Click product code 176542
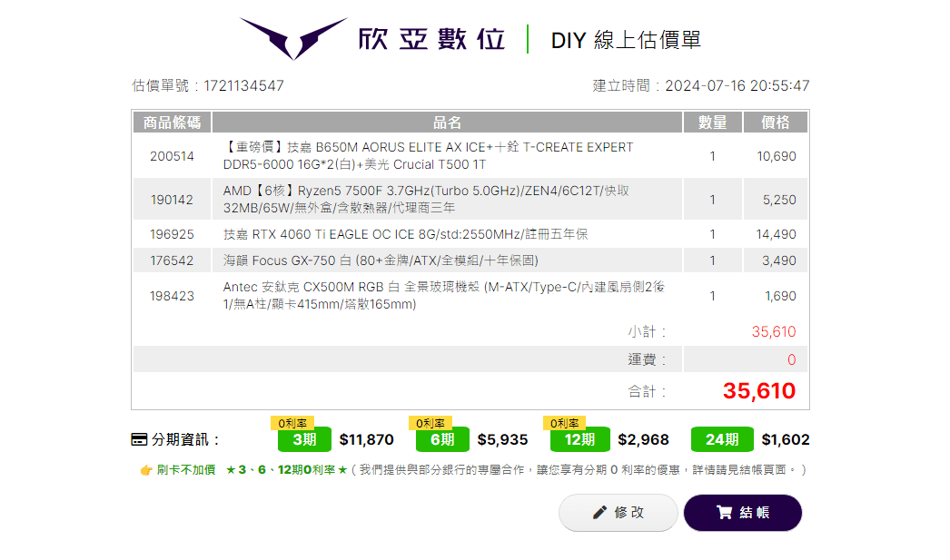950x560 pixels. click(x=172, y=260)
